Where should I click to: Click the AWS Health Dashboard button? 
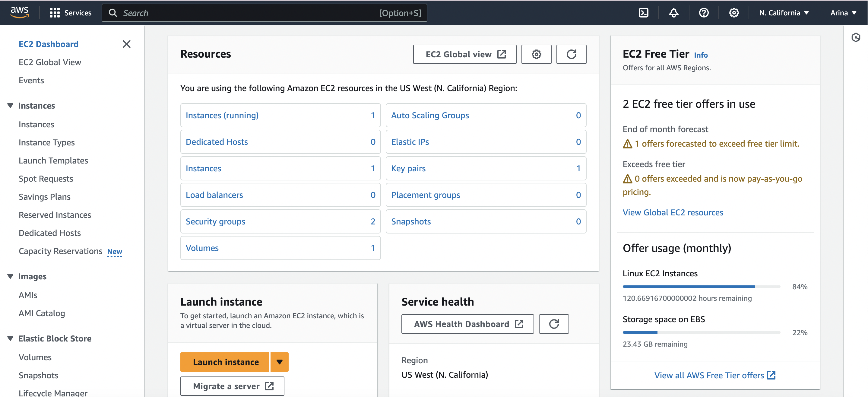click(x=467, y=324)
